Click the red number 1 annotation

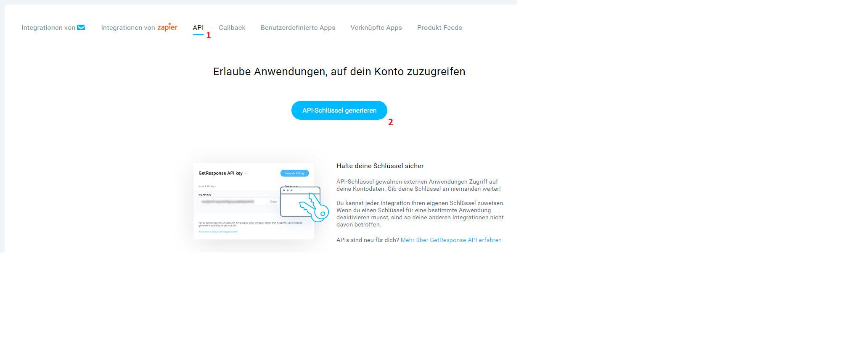coord(208,35)
